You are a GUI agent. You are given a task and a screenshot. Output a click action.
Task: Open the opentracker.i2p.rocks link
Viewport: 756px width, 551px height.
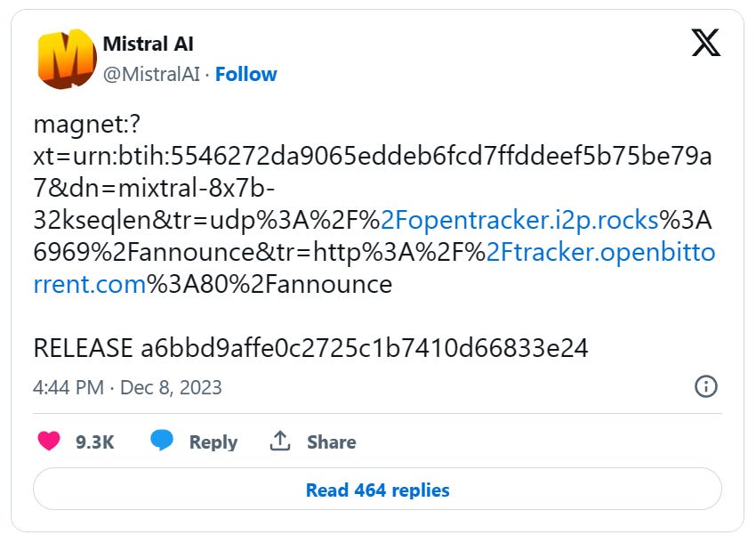point(519,220)
